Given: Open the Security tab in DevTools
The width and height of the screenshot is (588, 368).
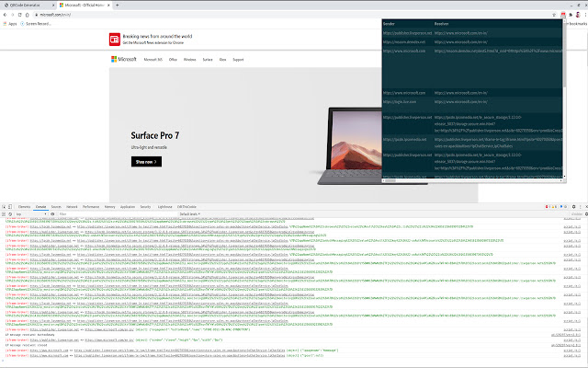Looking at the screenshot, I should (145, 207).
